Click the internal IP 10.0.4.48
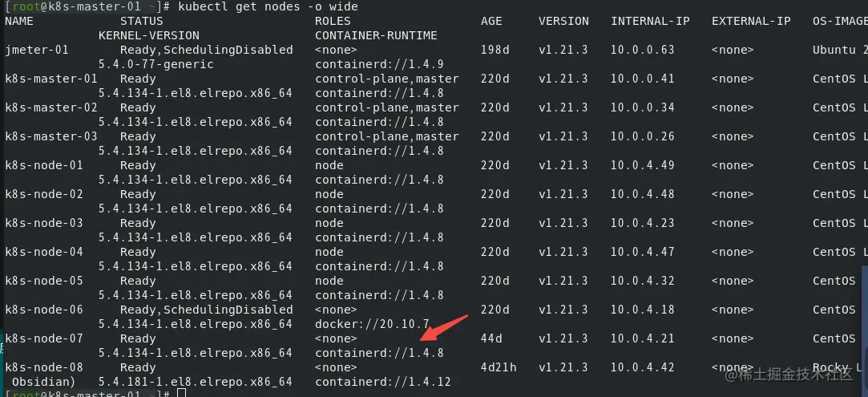 [643, 194]
